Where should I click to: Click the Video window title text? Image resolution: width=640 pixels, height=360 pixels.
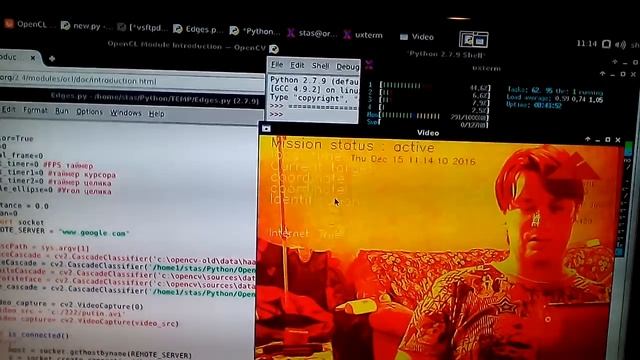[428, 133]
